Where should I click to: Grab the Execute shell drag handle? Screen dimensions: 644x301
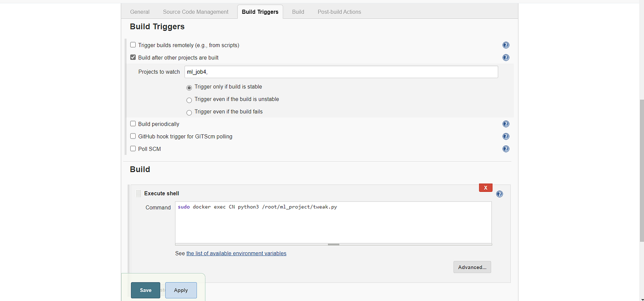click(x=138, y=194)
